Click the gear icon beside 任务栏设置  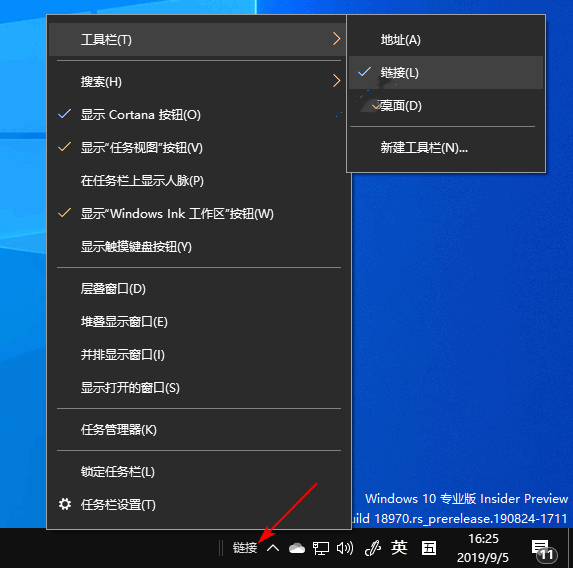point(65,504)
